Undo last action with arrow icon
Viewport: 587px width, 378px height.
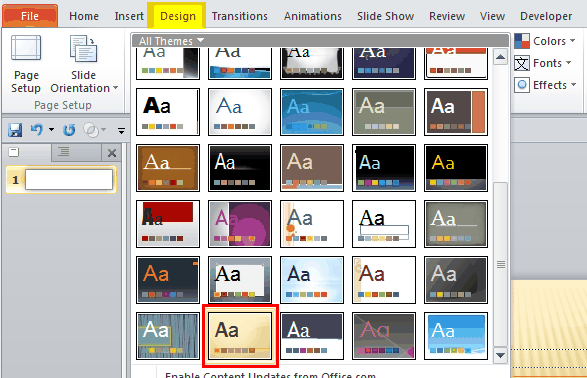click(37, 129)
